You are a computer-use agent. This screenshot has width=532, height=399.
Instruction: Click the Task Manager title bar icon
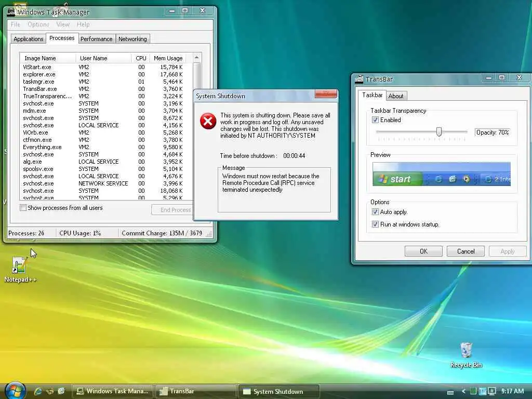[11, 12]
